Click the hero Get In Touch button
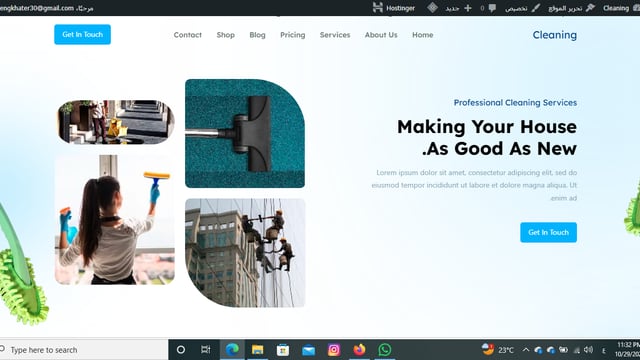The image size is (640, 360). (x=548, y=232)
